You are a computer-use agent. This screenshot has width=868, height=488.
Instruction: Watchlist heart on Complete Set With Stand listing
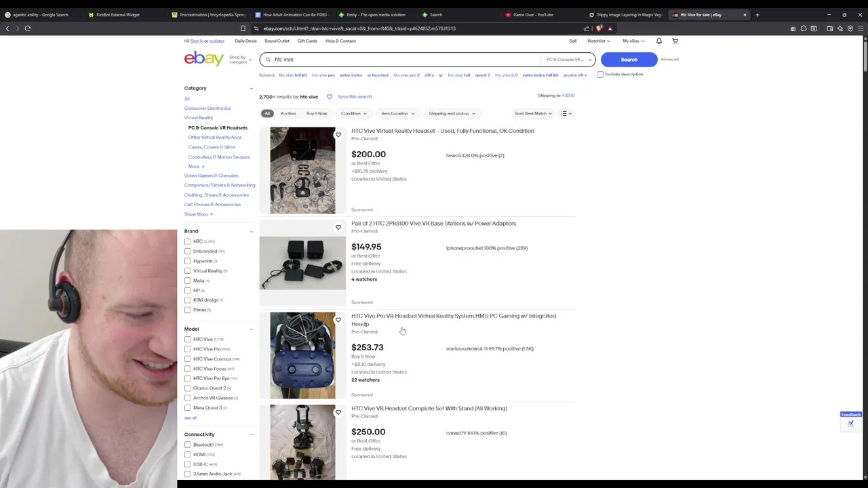pyautogui.click(x=338, y=412)
